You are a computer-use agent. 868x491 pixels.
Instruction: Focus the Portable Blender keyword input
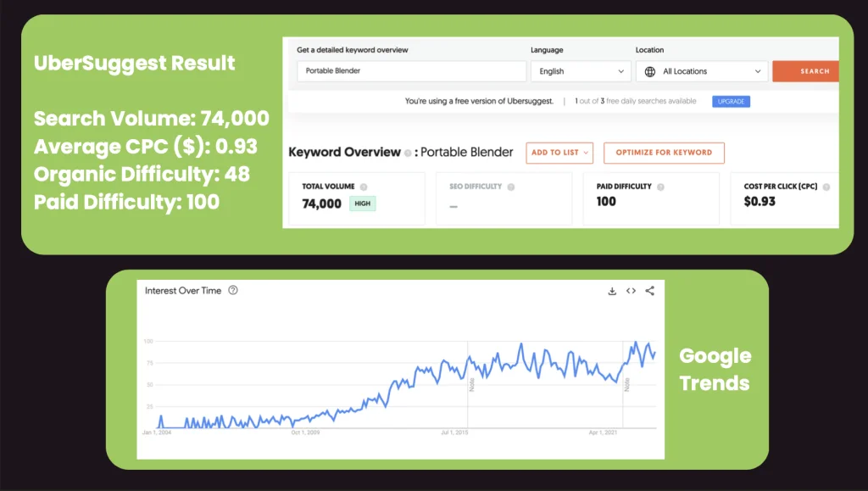point(411,71)
